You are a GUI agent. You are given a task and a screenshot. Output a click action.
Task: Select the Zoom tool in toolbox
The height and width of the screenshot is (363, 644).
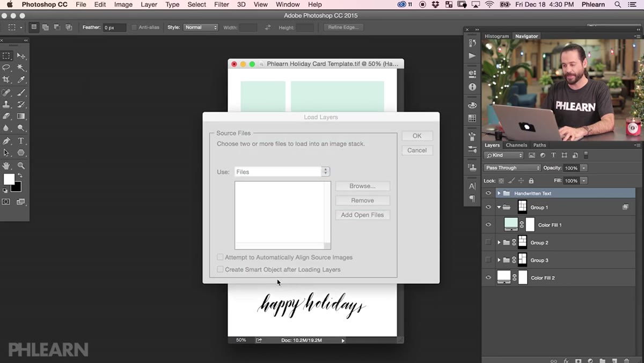[21, 165]
